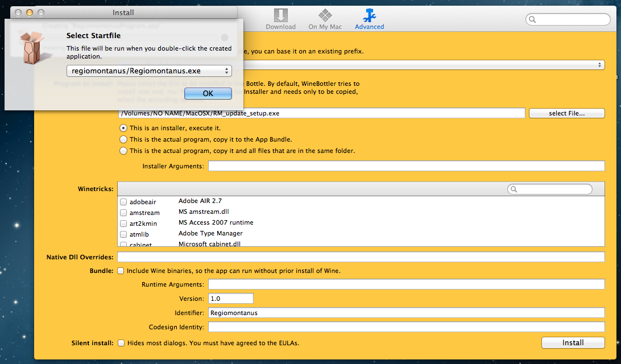Select the Advanced toolbar tab
The height and width of the screenshot is (364, 621).
pyautogui.click(x=369, y=19)
